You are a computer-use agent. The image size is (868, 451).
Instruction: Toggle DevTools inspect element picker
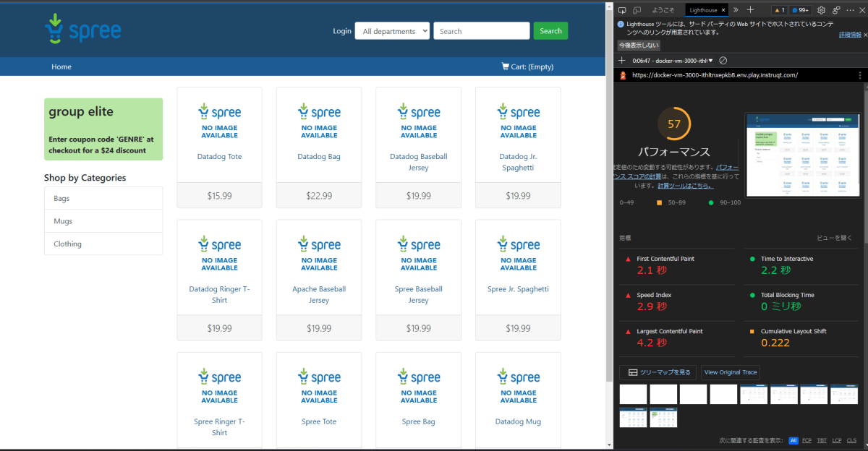click(621, 10)
